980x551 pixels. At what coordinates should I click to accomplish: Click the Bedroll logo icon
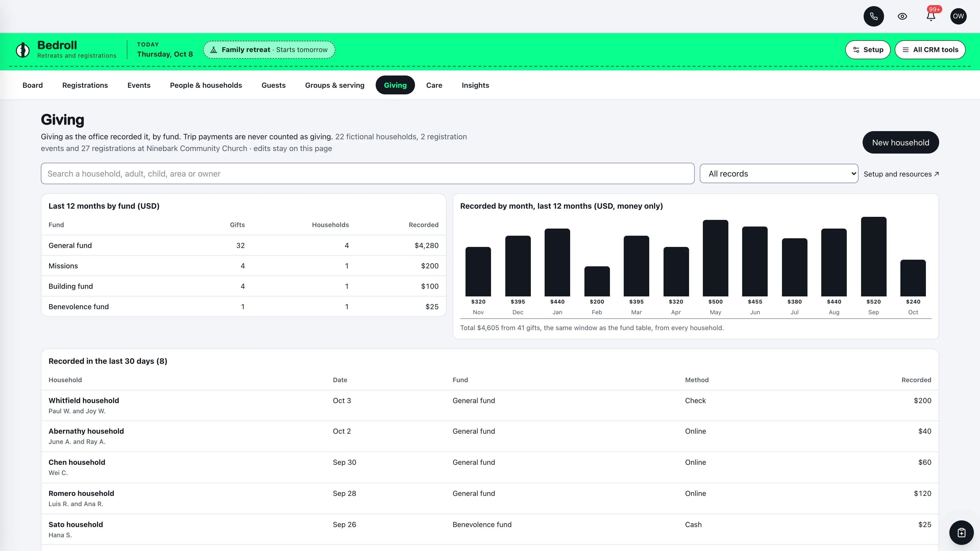(x=23, y=50)
